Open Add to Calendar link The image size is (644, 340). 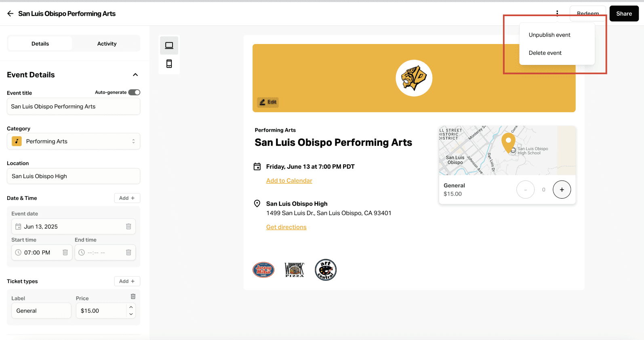click(289, 180)
